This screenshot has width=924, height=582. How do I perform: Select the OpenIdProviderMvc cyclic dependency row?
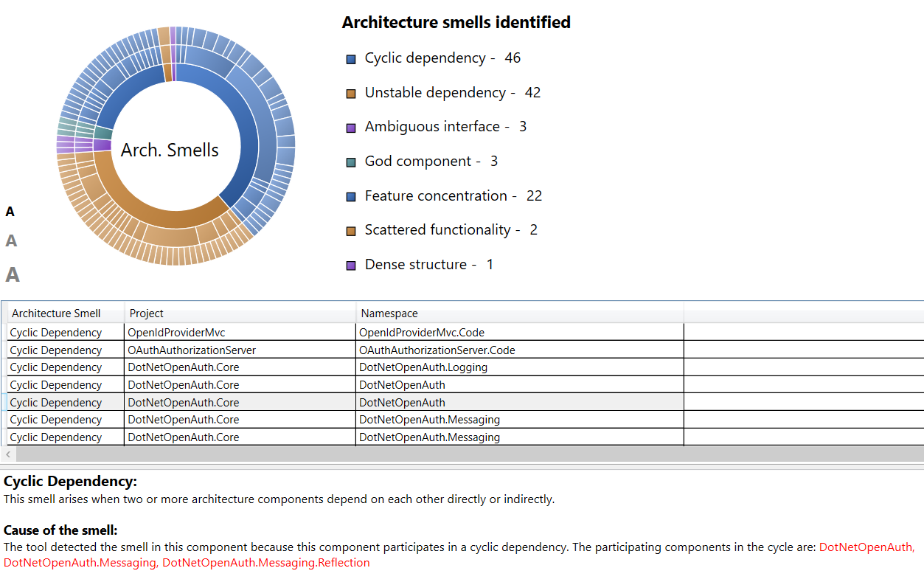click(221, 332)
